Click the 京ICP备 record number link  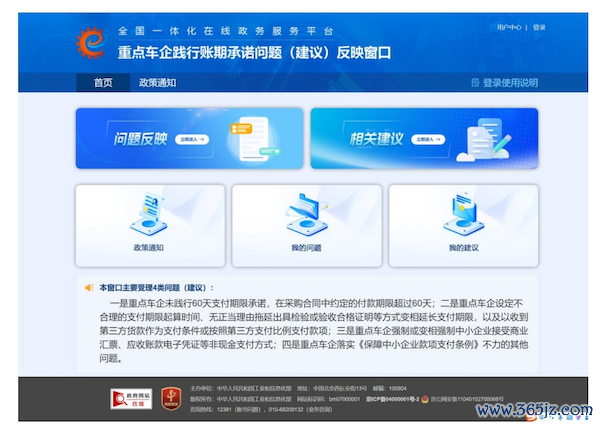[393, 399]
